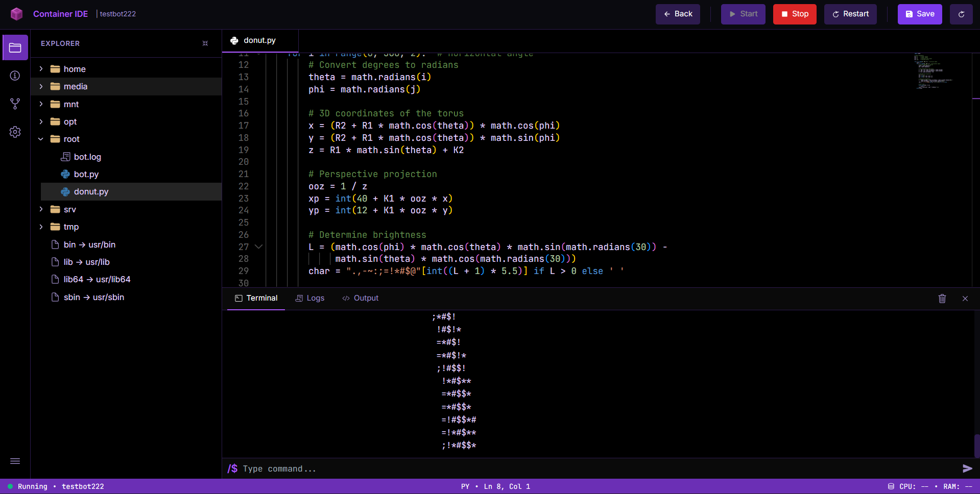Click the red Stop button
Screen dimensions: 980x494
click(795, 14)
